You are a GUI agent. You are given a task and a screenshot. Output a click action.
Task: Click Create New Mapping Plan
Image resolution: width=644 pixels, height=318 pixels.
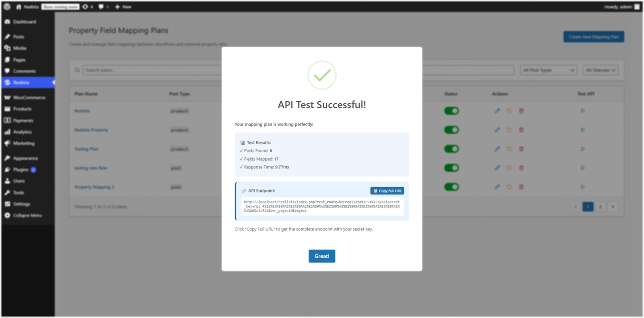(593, 37)
